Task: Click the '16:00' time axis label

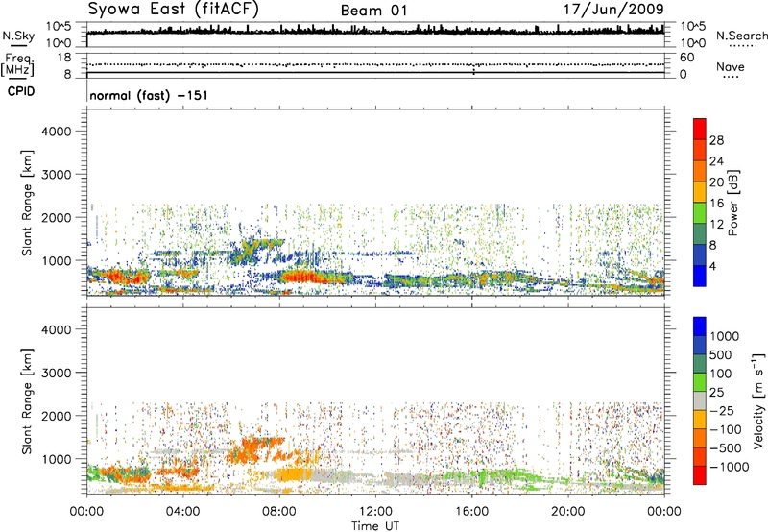Action: (471, 512)
